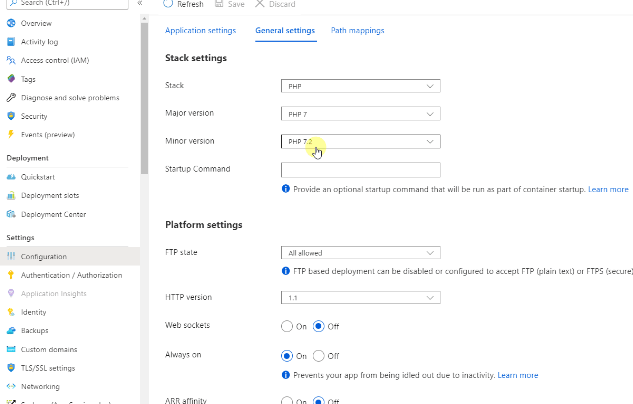Viewport: 633px width, 404px height.
Task: Click info icon beside FTP deployment hint
Action: point(286,271)
